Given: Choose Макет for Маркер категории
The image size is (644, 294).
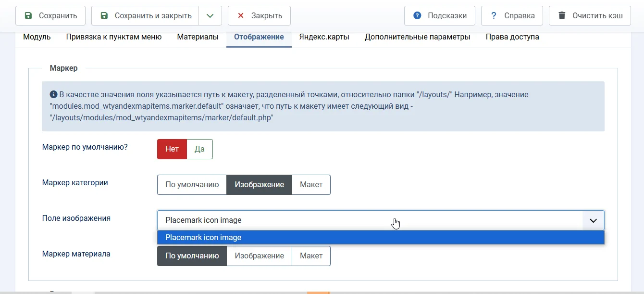Looking at the screenshot, I should 311,185.
